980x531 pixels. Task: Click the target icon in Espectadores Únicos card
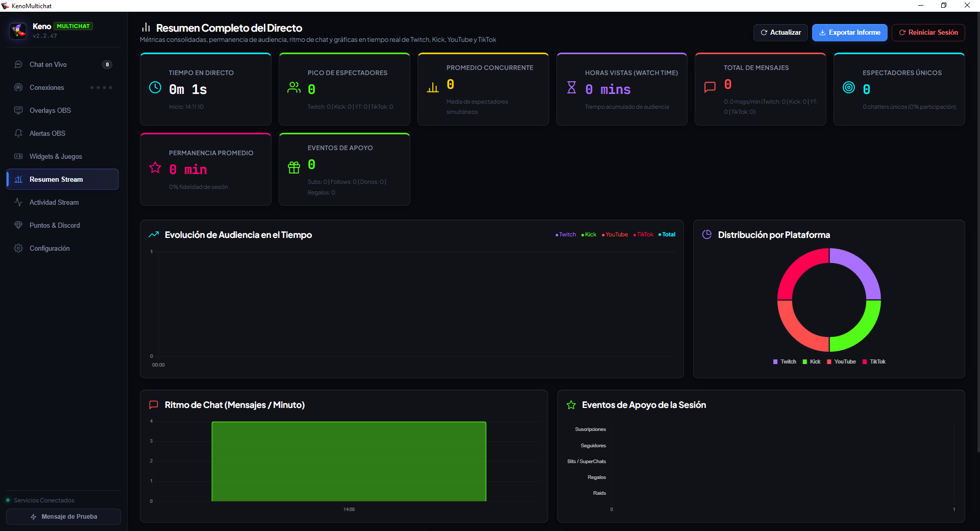(x=849, y=87)
